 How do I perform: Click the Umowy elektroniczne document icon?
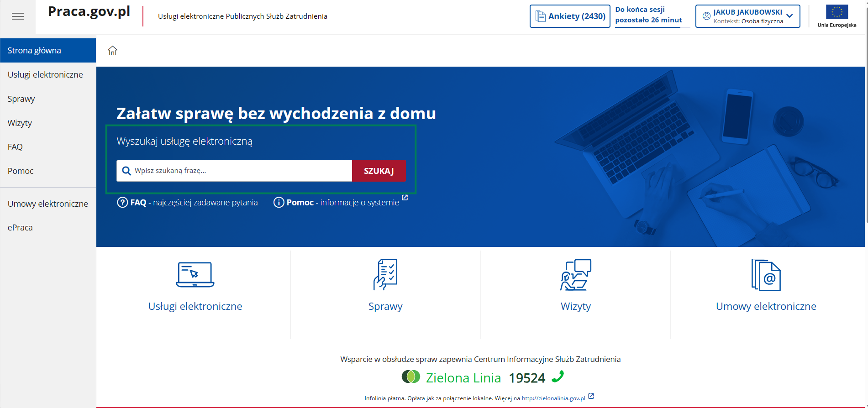click(x=766, y=275)
